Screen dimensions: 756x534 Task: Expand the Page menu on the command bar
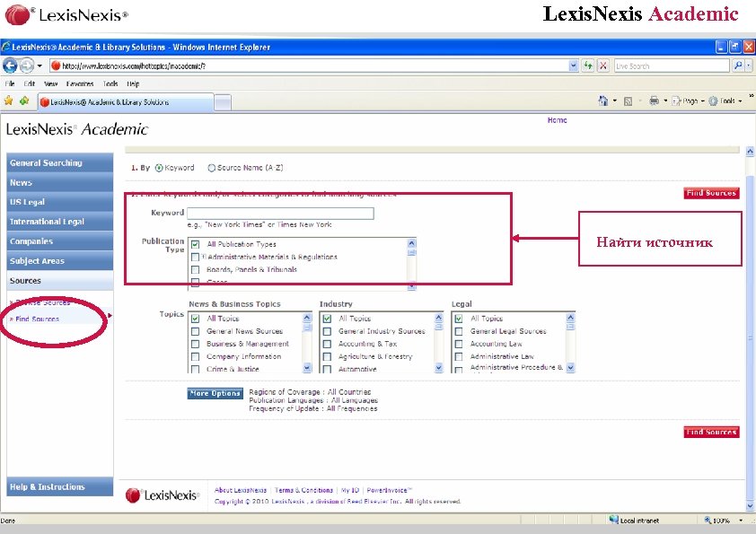(690, 101)
